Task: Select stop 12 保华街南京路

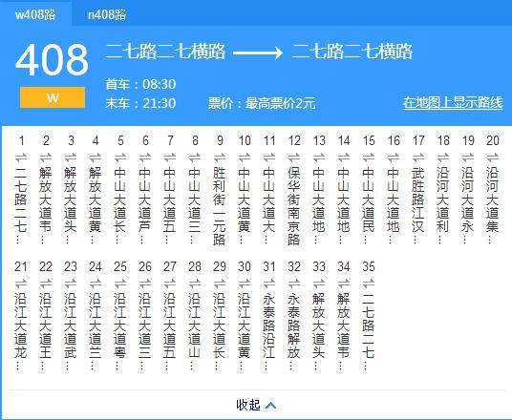Action: [294, 206]
